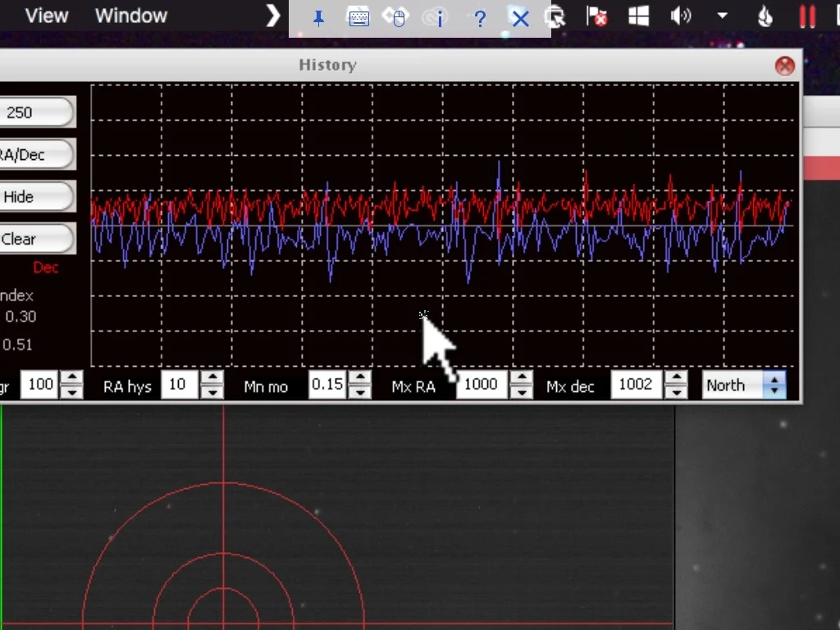The height and width of the screenshot is (630, 840).
Task: Open the North Dec mode dropdown
Action: click(x=744, y=386)
